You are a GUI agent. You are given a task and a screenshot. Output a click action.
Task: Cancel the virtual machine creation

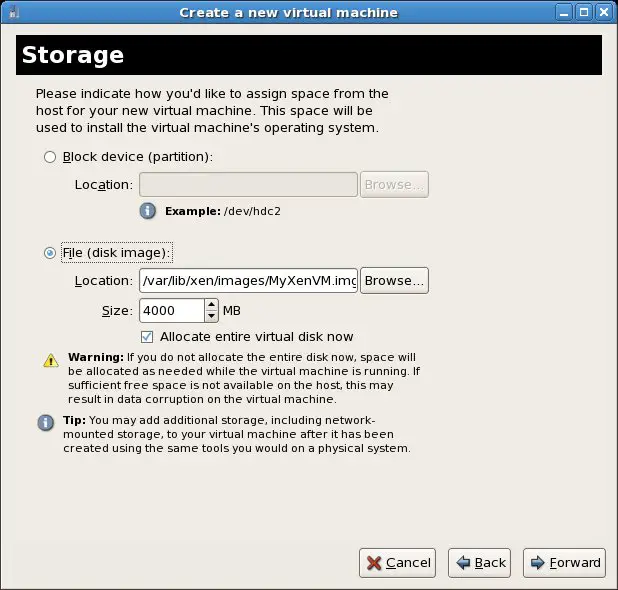[397, 563]
